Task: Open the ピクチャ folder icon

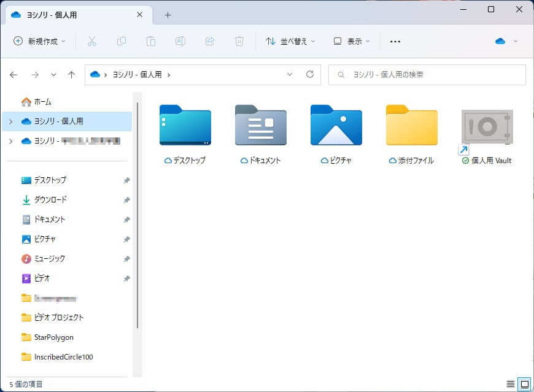Action: coord(336,125)
